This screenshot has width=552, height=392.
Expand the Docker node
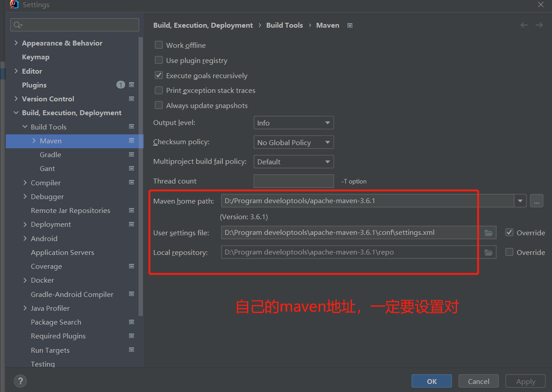pos(25,280)
